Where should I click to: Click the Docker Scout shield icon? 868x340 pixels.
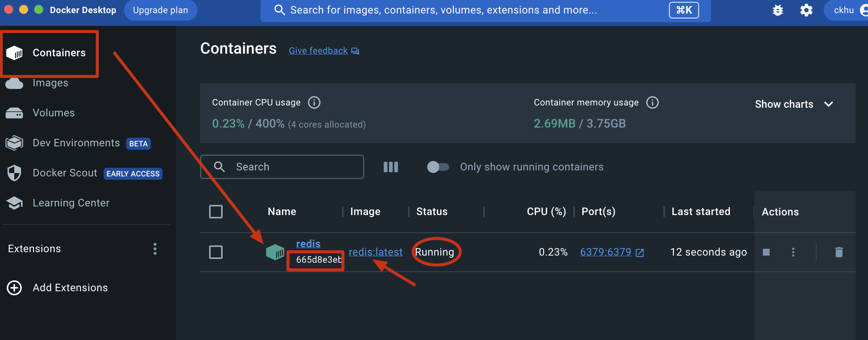14,173
